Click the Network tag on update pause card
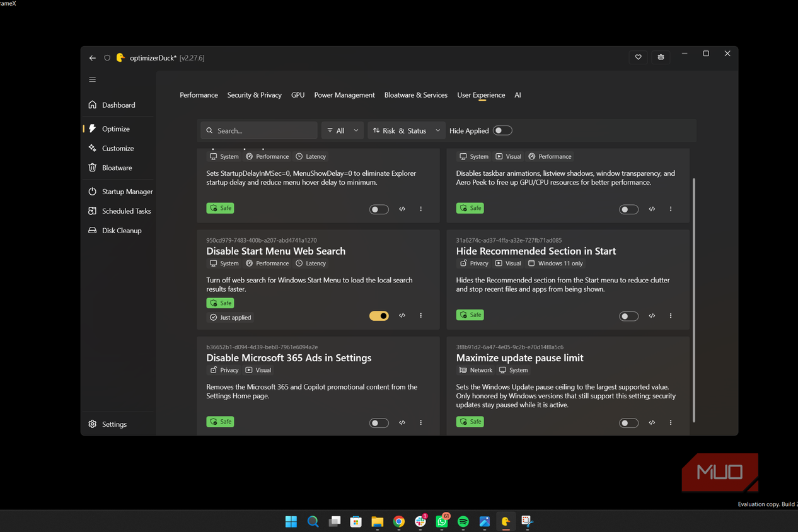 click(476, 371)
